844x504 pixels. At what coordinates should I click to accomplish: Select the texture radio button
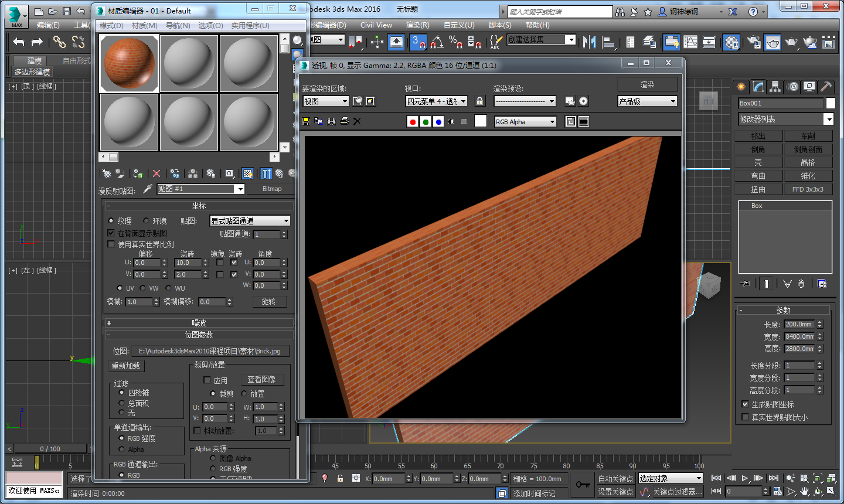[x=111, y=221]
